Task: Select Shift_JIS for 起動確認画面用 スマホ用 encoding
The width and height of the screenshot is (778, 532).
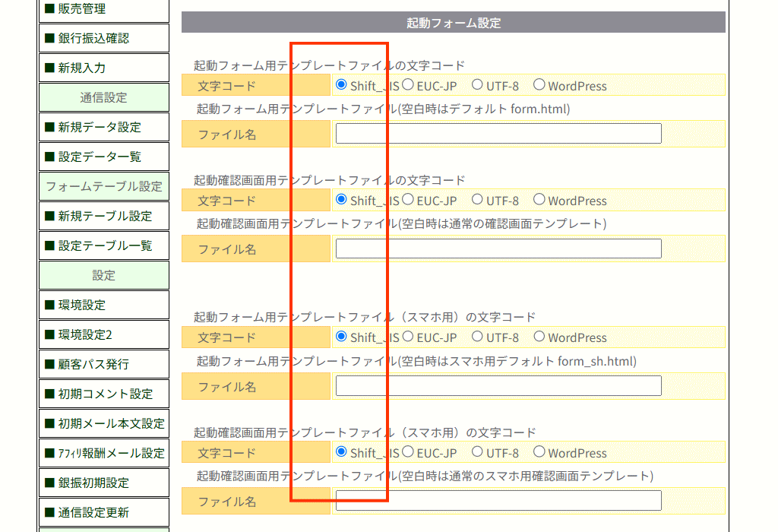Action: 341,451
